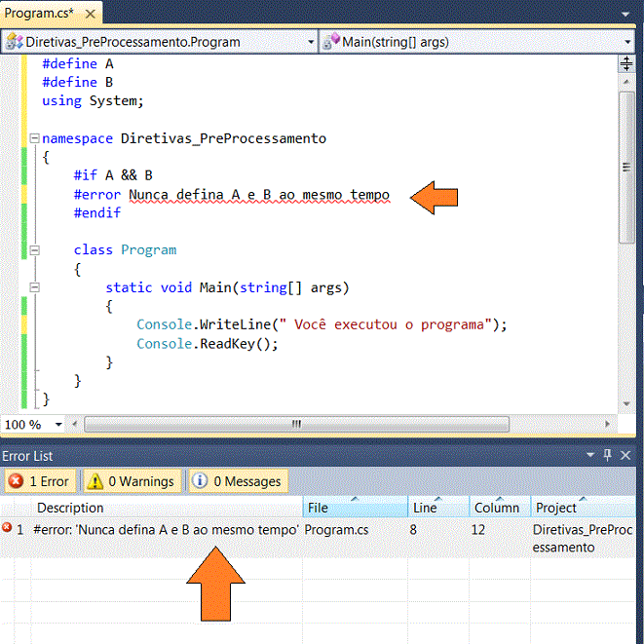Click the vertical scrollbar up arrow

[x=625, y=81]
